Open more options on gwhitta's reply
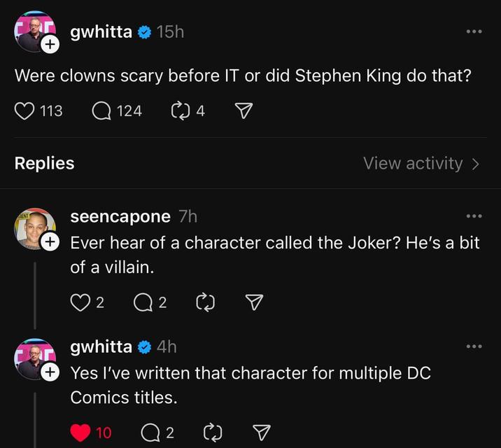This screenshot has width=501, height=448. point(474,347)
